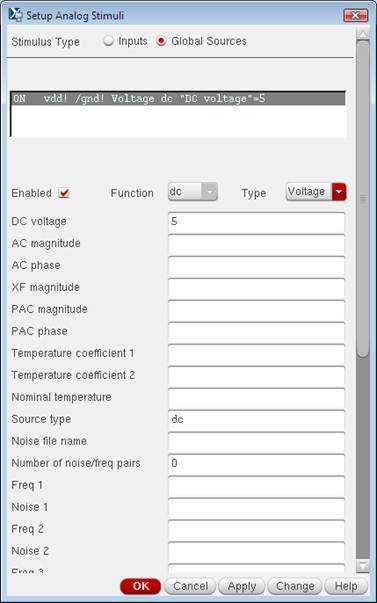
Task: Uncheck the Enabled checkbox
Action: click(64, 193)
